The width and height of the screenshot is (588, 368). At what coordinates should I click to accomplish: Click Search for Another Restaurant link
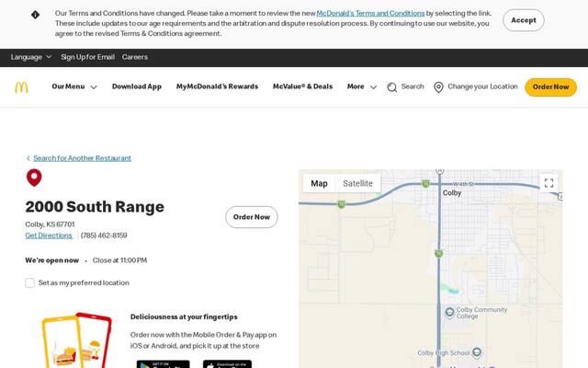pyautogui.click(x=82, y=158)
